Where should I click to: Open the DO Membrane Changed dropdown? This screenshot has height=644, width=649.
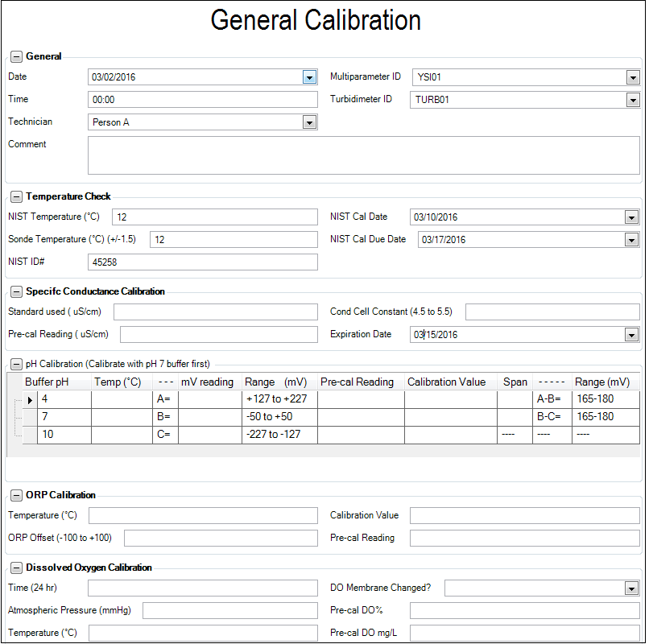[x=632, y=588]
